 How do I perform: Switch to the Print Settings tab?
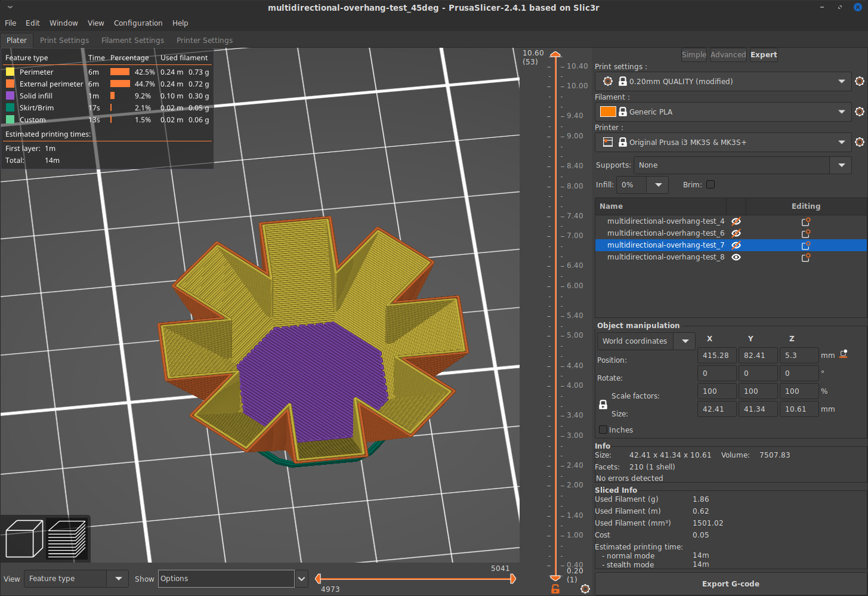pos(64,40)
